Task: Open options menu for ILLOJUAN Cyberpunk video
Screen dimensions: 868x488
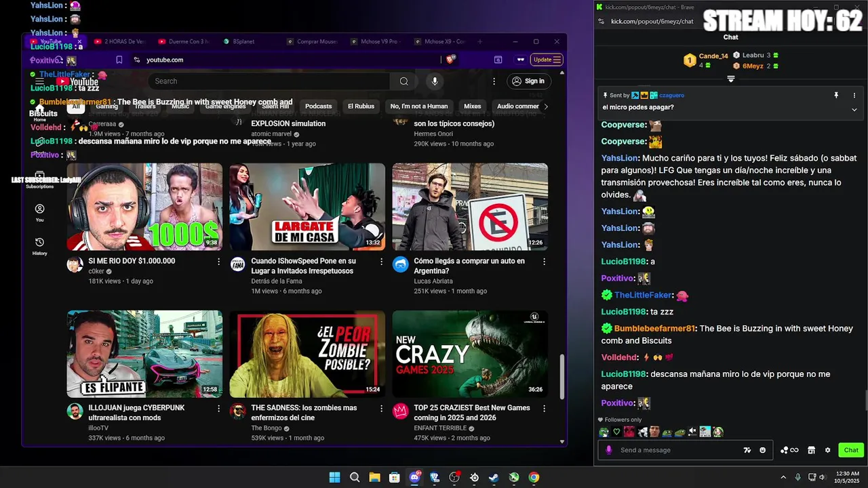Action: pos(218,409)
